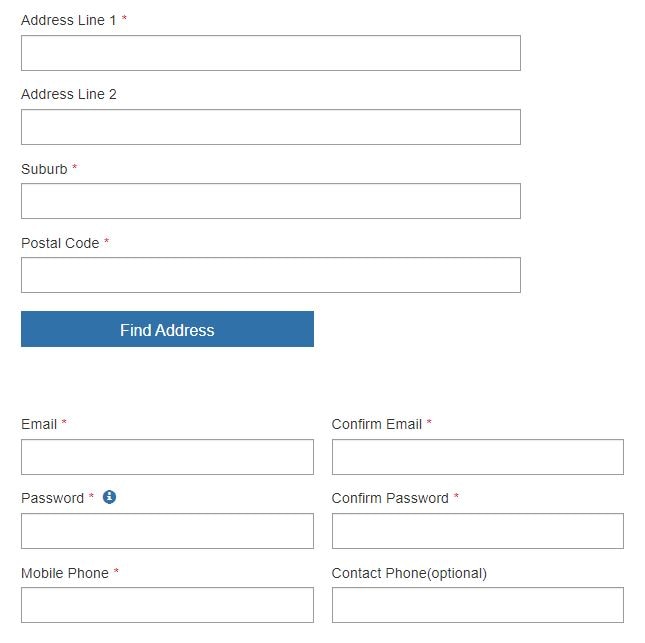Click the "Mobile Phone" label text
This screenshot has height=643, width=645.
(x=64, y=573)
